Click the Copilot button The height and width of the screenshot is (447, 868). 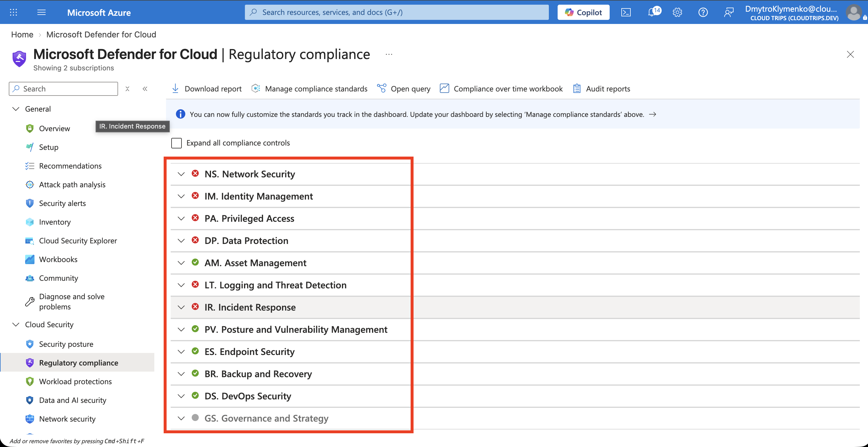pos(583,13)
